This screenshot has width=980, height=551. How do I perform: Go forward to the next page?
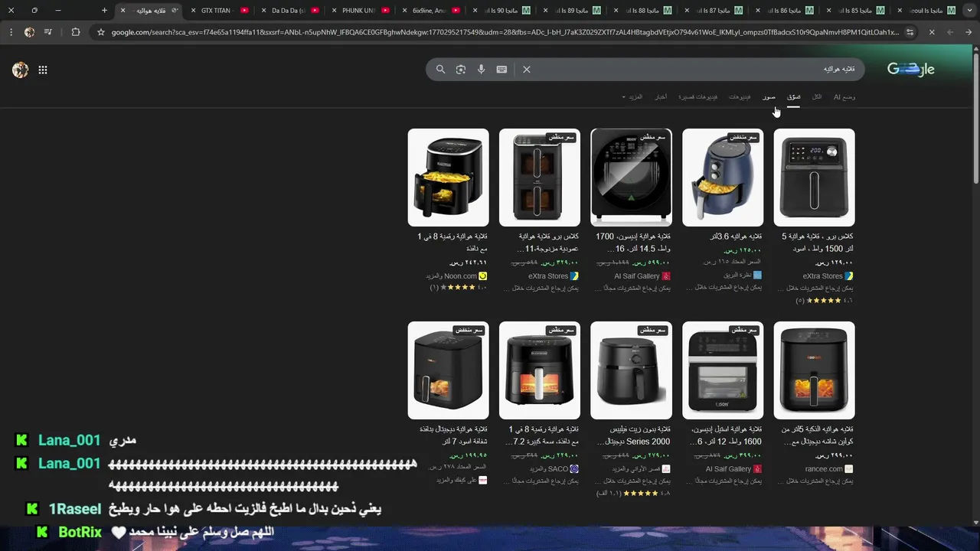pos(950,32)
